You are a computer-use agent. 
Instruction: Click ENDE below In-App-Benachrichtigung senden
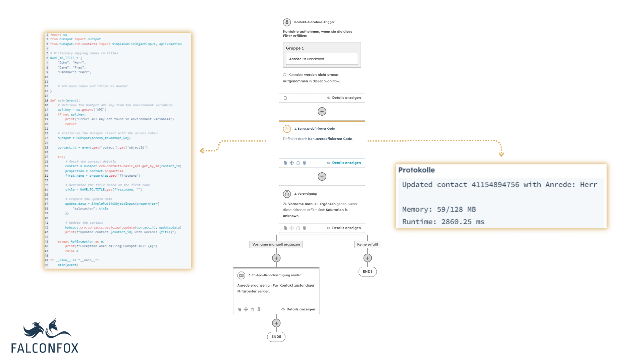[276, 337]
